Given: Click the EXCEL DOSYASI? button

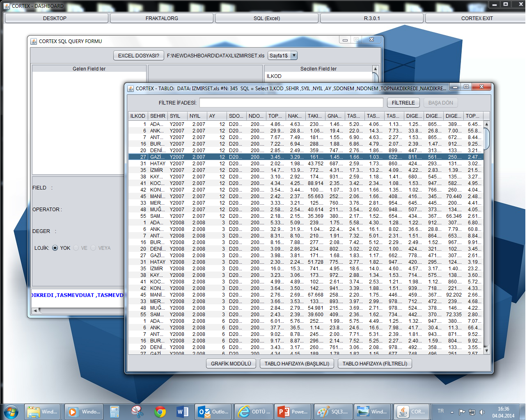Looking at the screenshot, I should (x=138, y=55).
